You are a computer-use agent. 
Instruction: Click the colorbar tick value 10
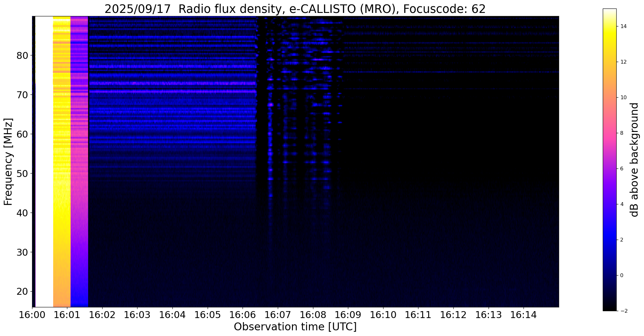623,98
